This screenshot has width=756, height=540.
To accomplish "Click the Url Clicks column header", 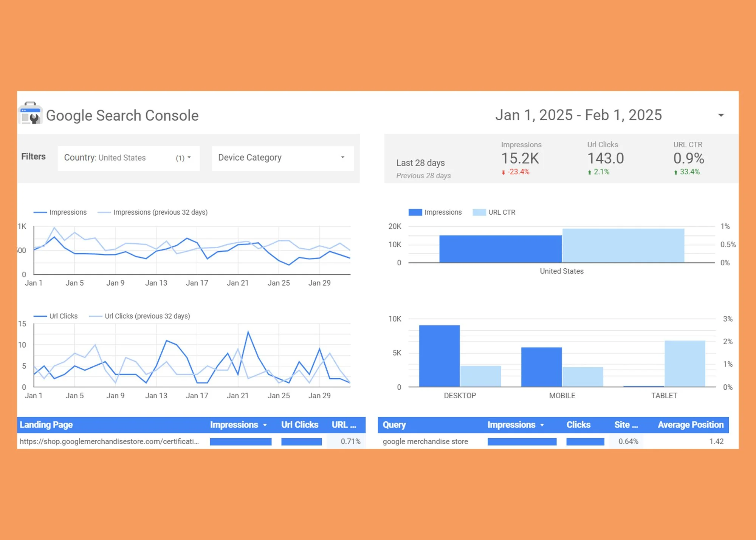I will point(300,425).
